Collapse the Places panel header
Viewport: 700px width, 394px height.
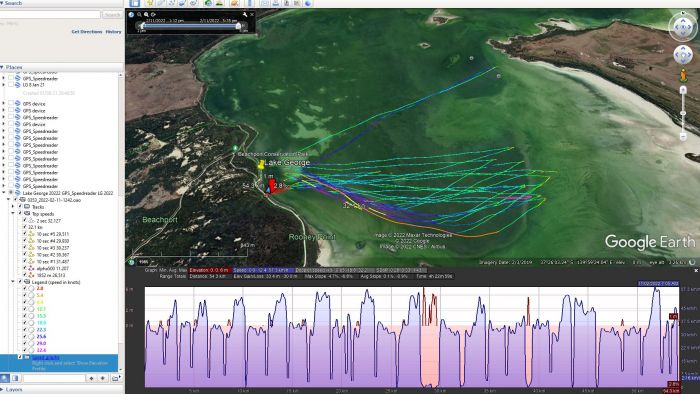click(13, 67)
